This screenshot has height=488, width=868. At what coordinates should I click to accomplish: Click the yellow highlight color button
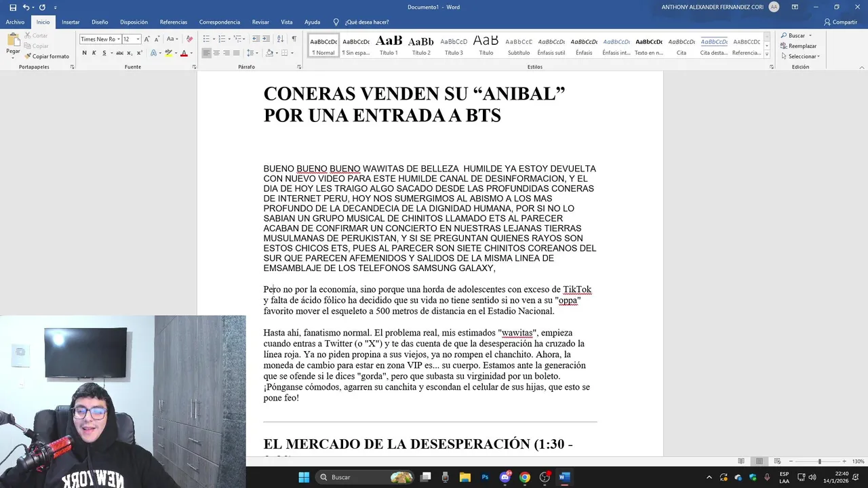click(168, 53)
